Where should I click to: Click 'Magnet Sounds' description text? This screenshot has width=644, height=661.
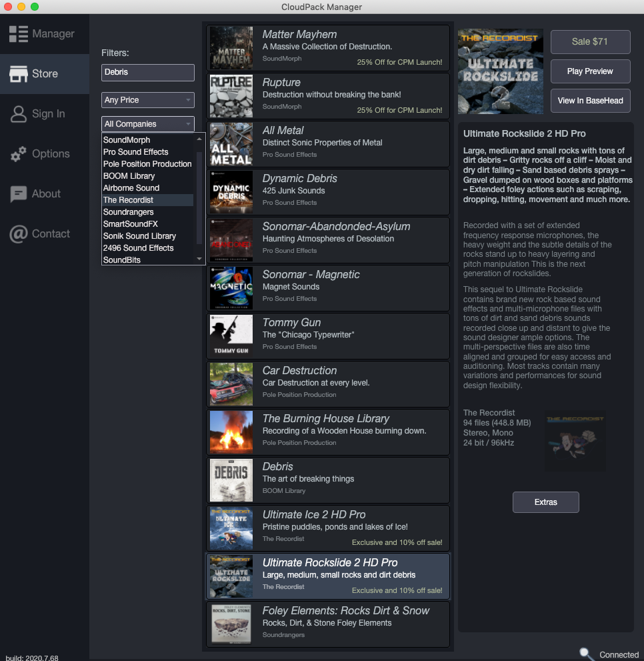291,287
